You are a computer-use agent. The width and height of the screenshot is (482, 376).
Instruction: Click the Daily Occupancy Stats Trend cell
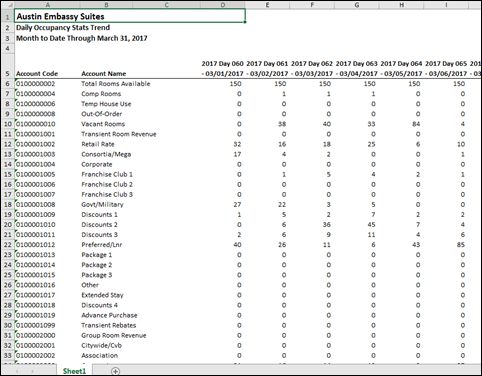pos(63,28)
